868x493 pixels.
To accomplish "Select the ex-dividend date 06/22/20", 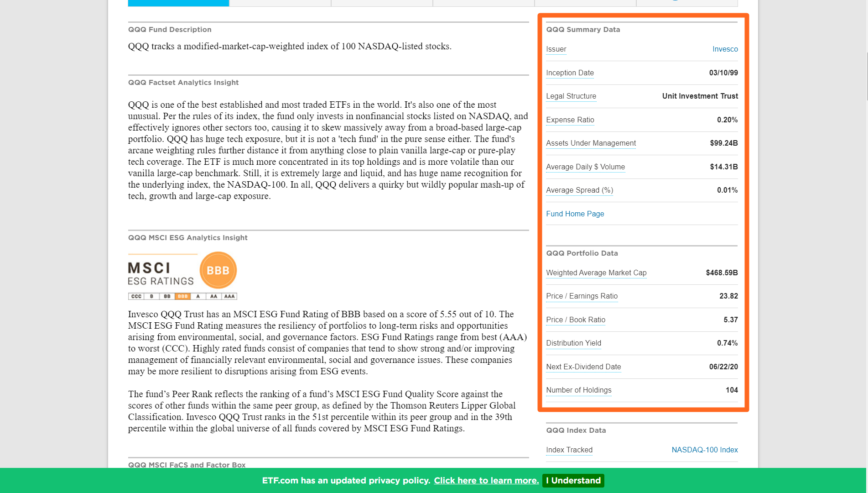I will point(723,367).
